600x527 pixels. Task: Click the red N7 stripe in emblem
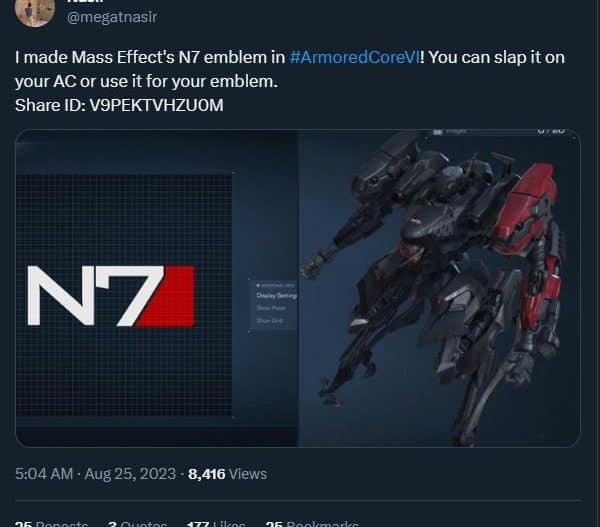(x=167, y=297)
